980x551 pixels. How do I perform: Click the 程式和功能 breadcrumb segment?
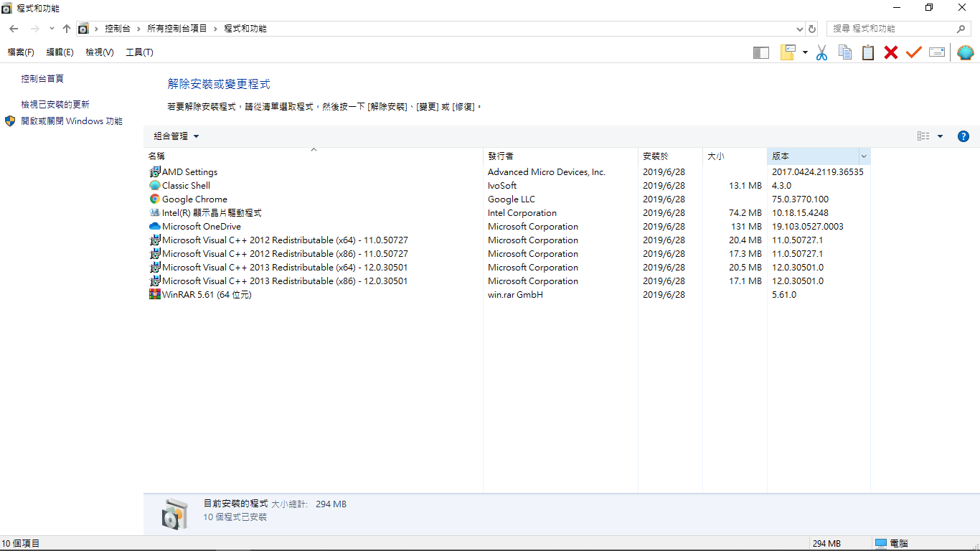(x=245, y=29)
